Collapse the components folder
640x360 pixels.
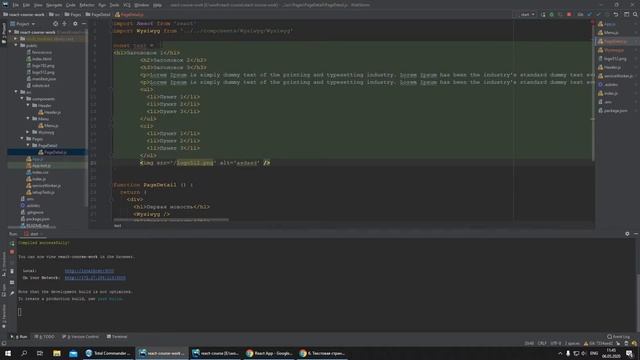pos(22,99)
